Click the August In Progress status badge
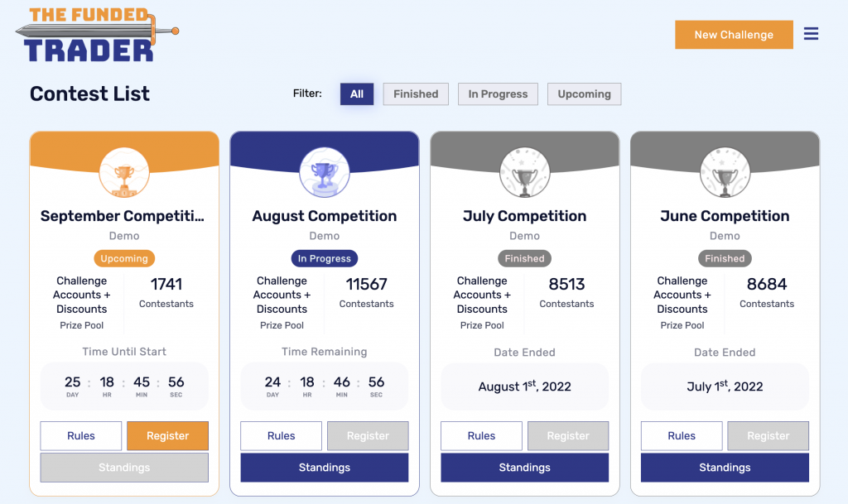The height and width of the screenshot is (504, 848). pyautogui.click(x=325, y=258)
